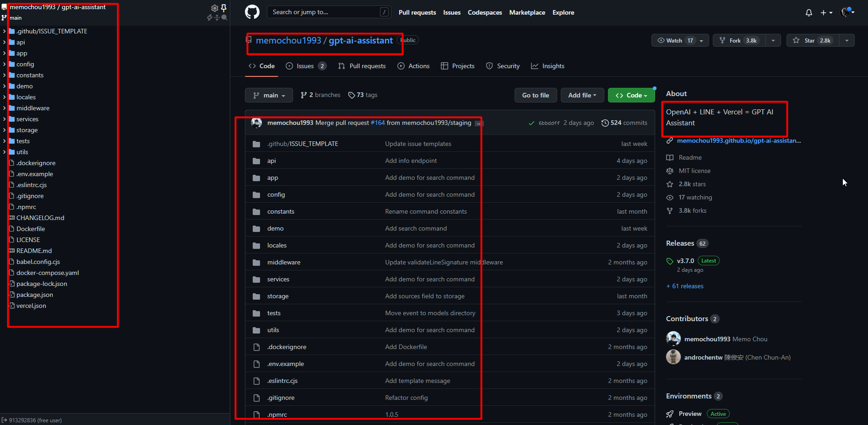Screen dimensions: 868x425
Task: Open Explore in the top navigation
Action: [x=563, y=12]
